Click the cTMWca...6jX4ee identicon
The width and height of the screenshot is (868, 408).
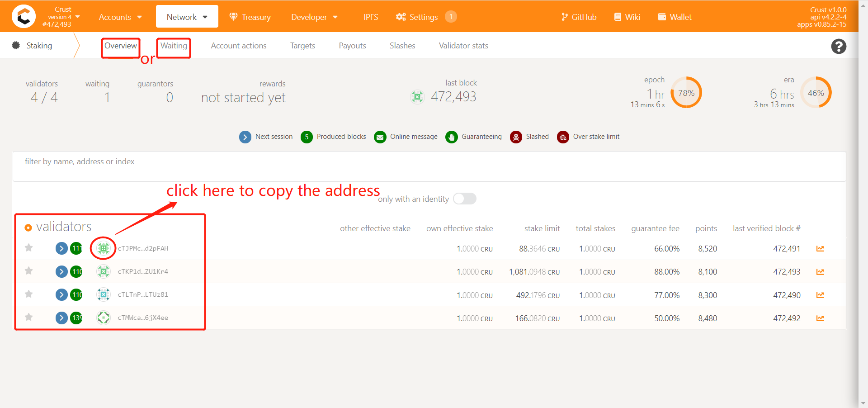coord(104,318)
